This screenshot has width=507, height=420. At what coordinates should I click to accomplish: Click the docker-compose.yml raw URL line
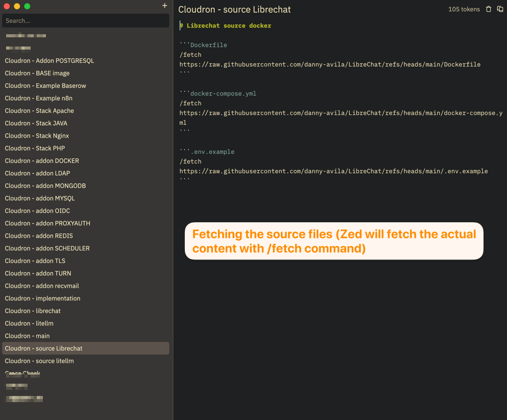tap(341, 118)
